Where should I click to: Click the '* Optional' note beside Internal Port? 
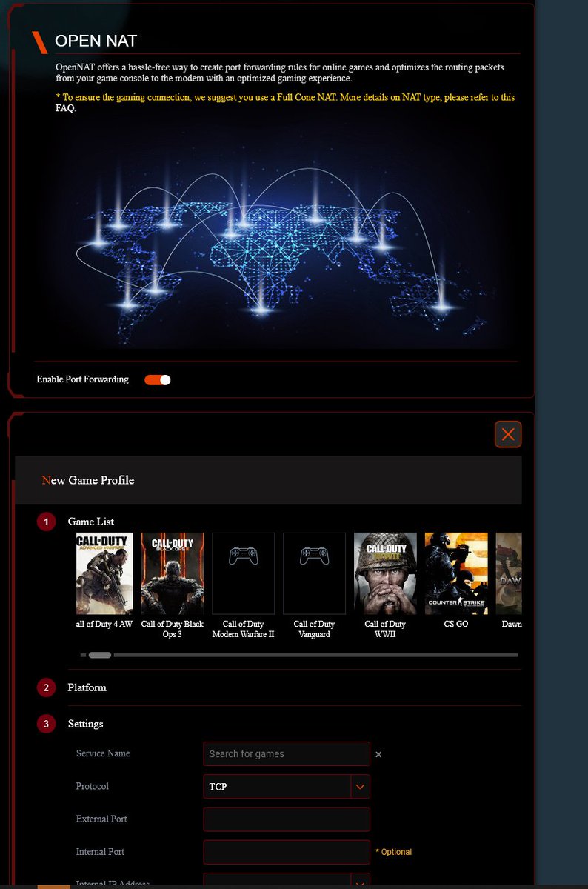[x=394, y=852]
